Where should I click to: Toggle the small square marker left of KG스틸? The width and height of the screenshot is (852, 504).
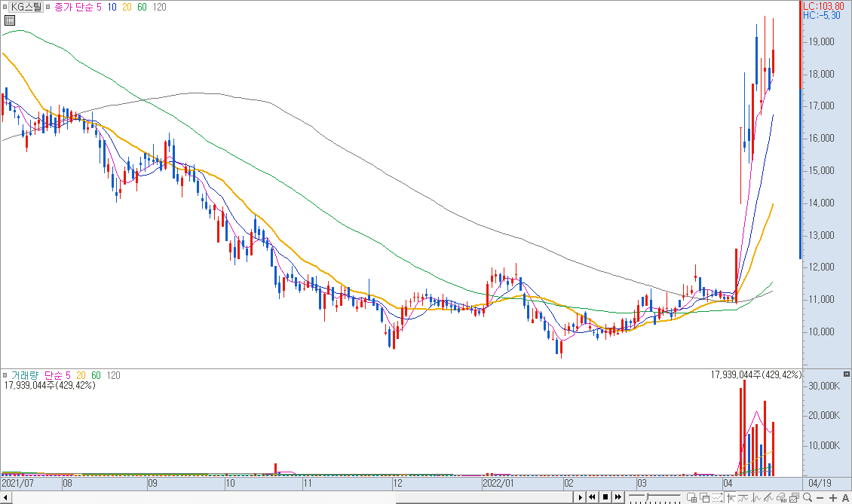[5, 7]
